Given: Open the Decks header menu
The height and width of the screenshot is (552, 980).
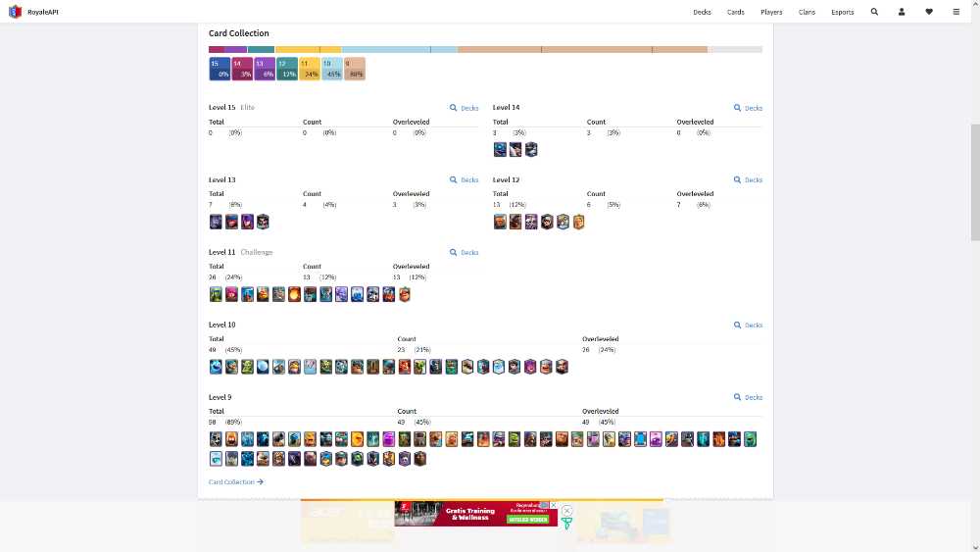Looking at the screenshot, I should (702, 12).
